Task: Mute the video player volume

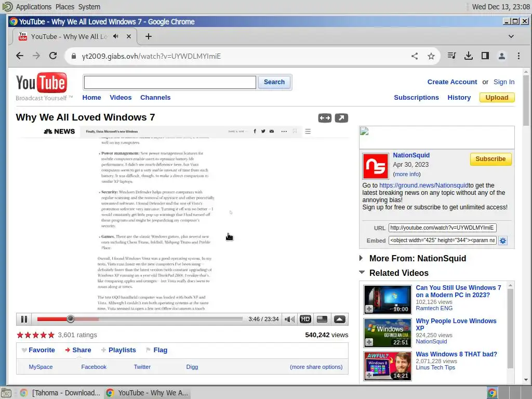Action: (289, 320)
